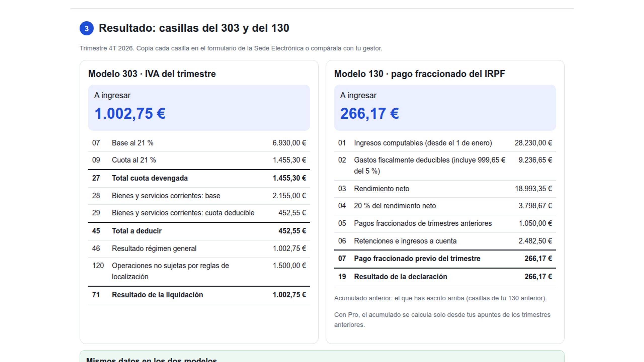This screenshot has width=644, height=362.
Task: Click 'Bienes y servicios corrientes: cuota deducible' label
Action: coord(183,213)
